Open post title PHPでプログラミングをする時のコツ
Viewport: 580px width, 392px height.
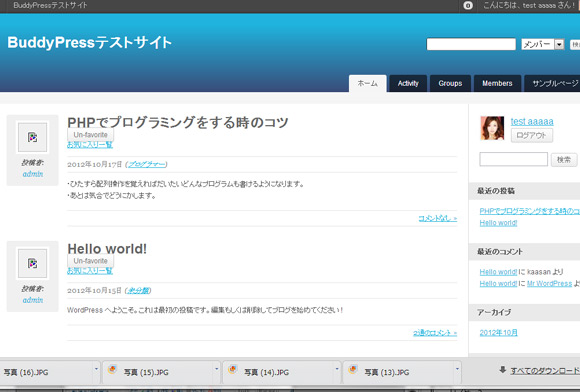click(178, 122)
